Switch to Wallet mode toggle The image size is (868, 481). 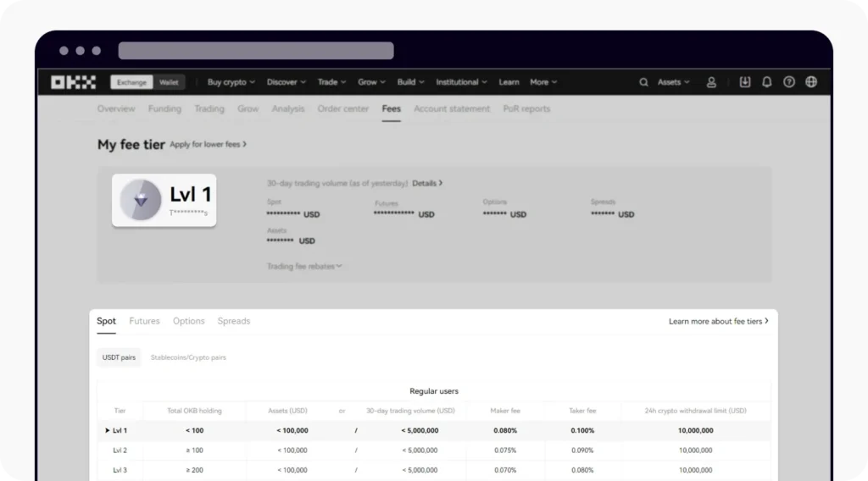[169, 82]
